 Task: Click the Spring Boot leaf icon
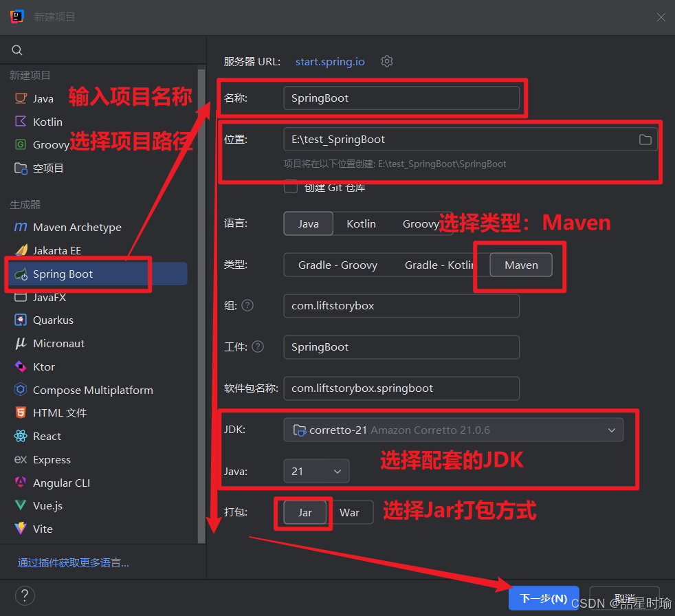tap(21, 274)
